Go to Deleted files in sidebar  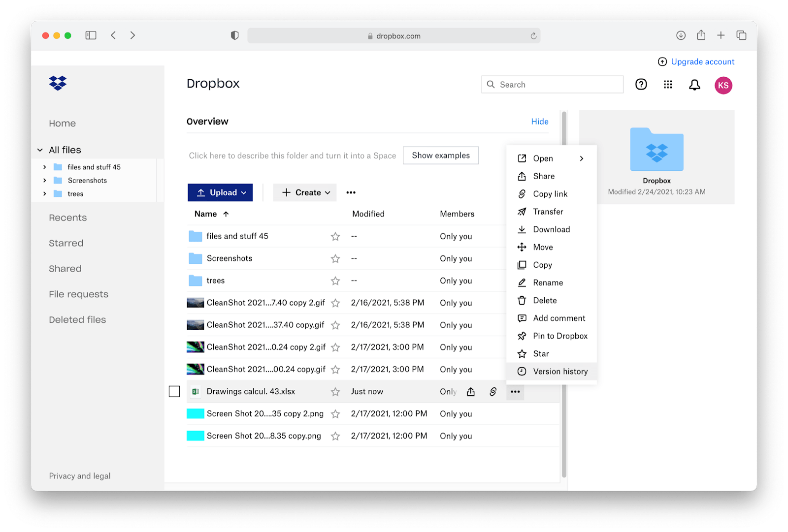(77, 320)
